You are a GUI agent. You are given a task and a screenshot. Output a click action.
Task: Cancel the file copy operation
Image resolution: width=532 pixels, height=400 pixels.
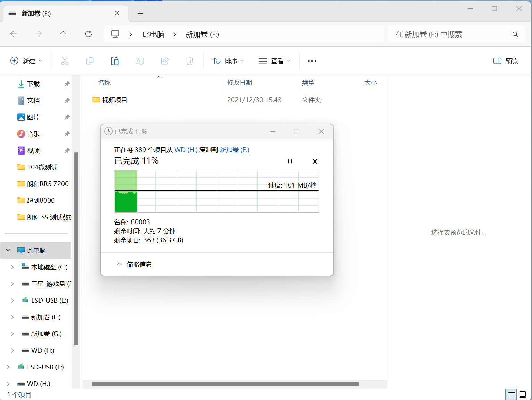[x=315, y=161]
